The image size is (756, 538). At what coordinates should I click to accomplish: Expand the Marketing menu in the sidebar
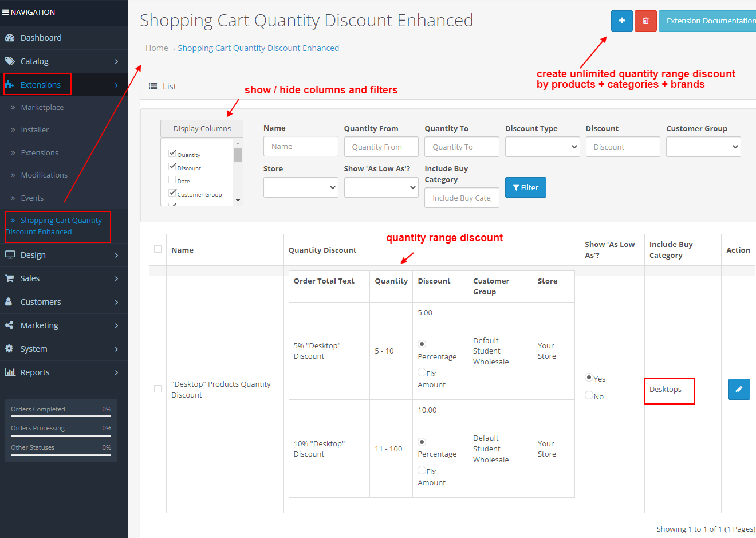[x=10, y=325]
